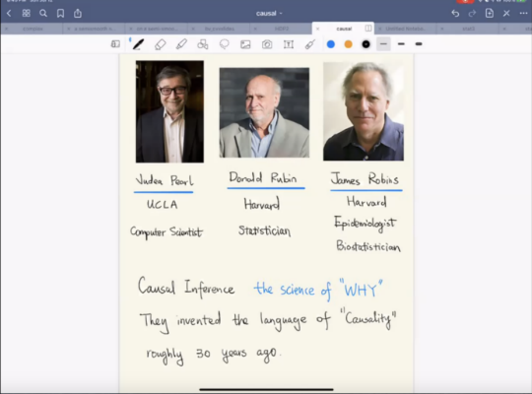The image size is (532, 394).
Task: Select the pen tool in the toolbar
Action: point(138,44)
